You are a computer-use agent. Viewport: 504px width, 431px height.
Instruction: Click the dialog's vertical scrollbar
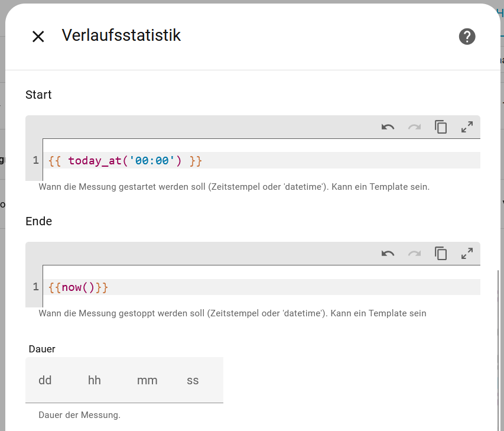tap(496, 349)
